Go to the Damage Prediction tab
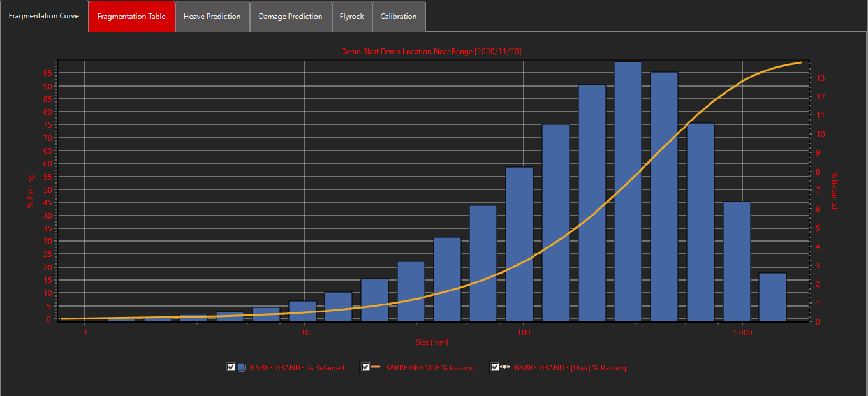 click(291, 17)
